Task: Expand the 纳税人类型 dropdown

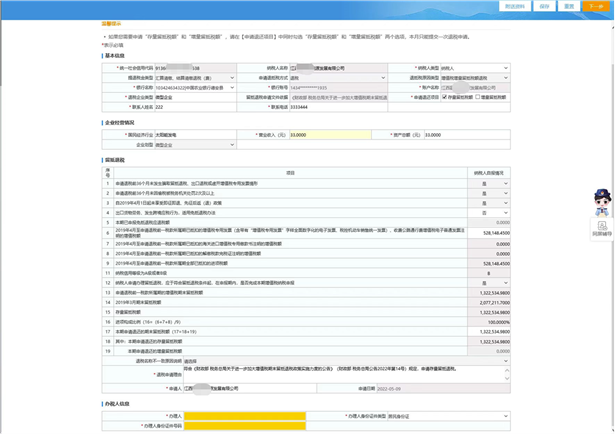Action: pyautogui.click(x=473, y=68)
